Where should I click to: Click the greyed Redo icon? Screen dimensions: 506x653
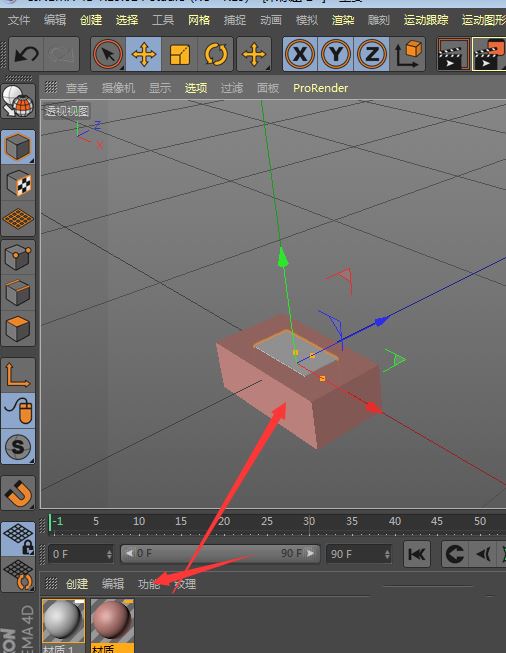pos(61,54)
